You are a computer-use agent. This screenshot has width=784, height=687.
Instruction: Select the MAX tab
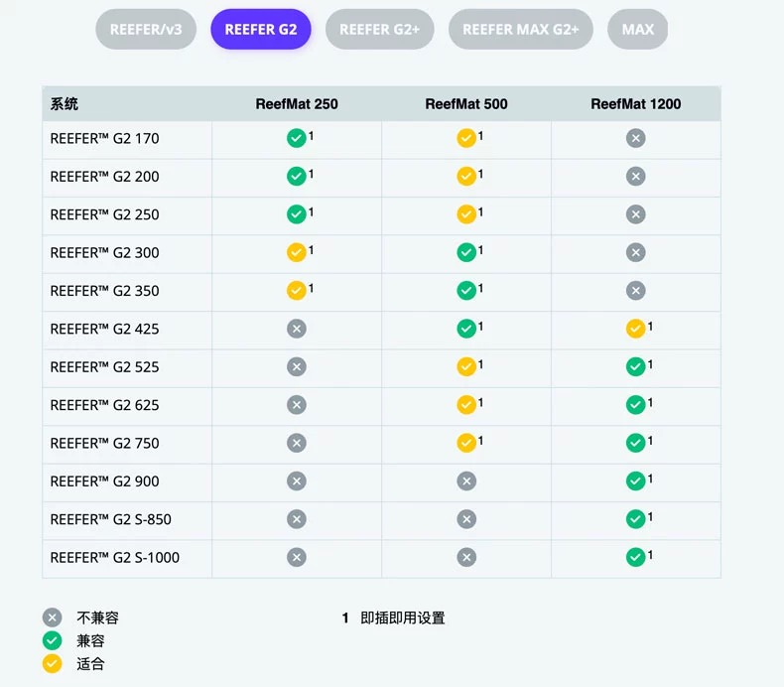637,29
